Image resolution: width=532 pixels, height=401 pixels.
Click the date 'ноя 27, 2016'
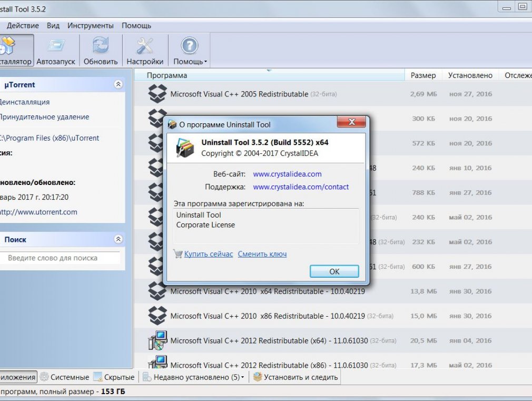(x=470, y=94)
